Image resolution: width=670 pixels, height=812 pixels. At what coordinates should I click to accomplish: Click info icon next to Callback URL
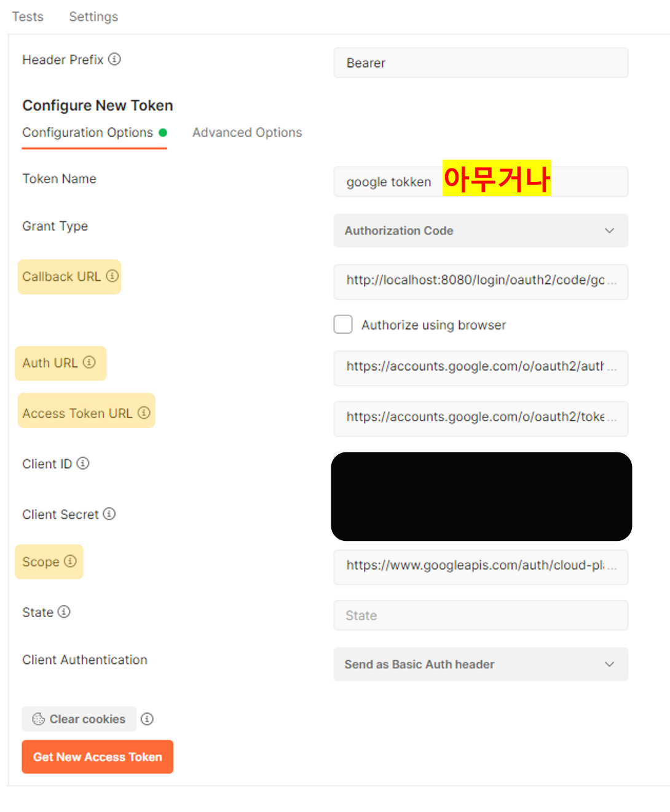tap(112, 276)
